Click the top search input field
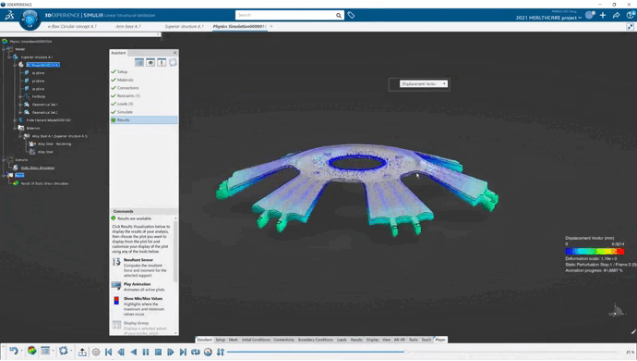The width and height of the screenshot is (637, 361). point(286,15)
